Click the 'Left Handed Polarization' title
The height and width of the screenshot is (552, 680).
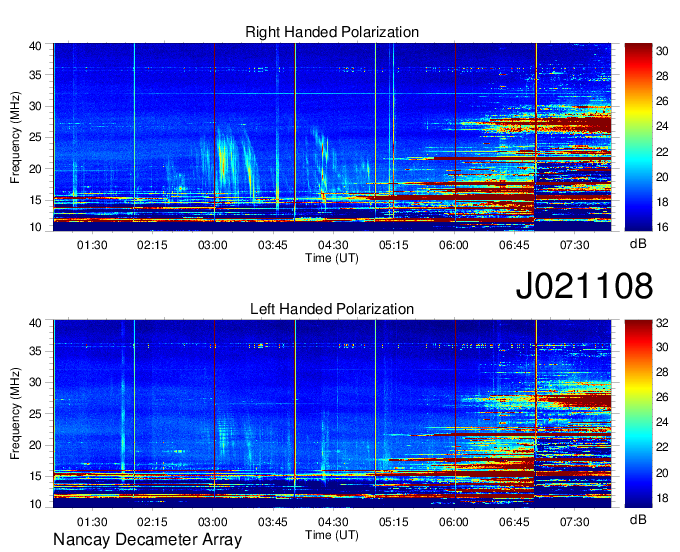332,309
